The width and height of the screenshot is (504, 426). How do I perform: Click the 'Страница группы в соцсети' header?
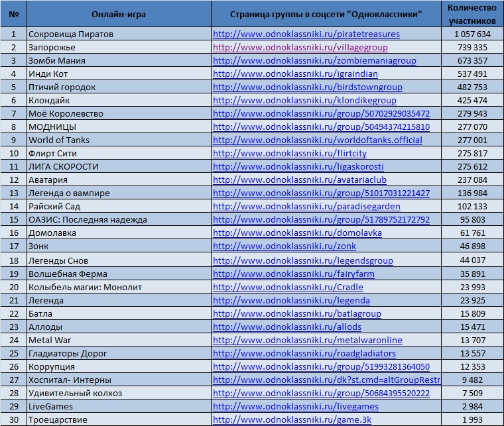pyautogui.click(x=326, y=14)
